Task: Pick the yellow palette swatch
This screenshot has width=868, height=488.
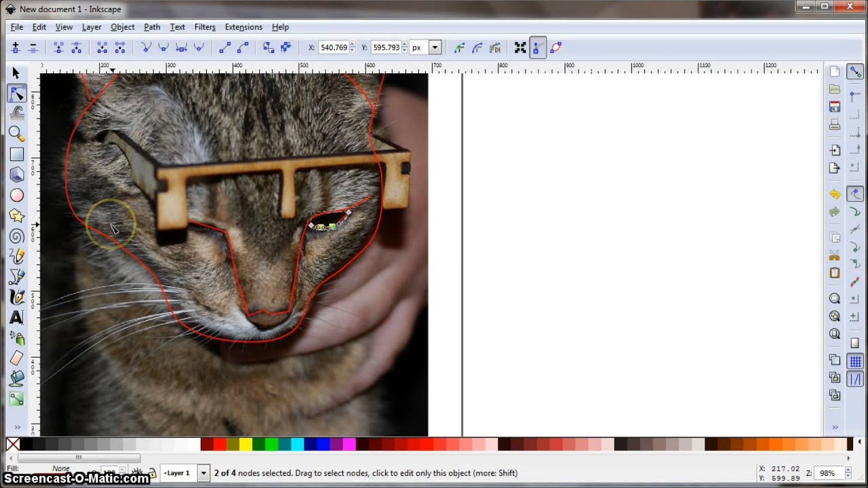Action: click(x=245, y=445)
